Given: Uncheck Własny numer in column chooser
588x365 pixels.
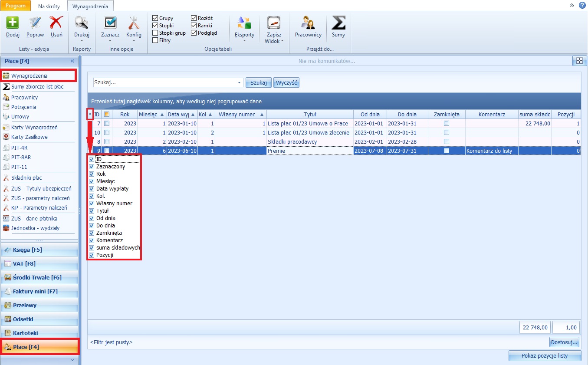Looking at the screenshot, I should (92, 204).
